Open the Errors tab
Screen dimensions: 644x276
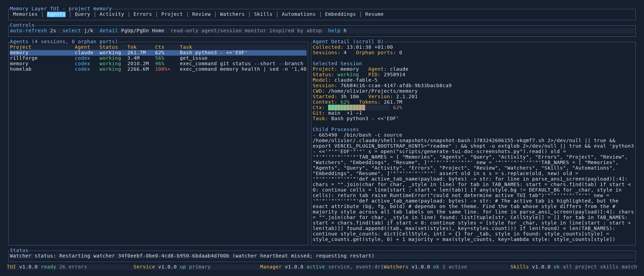point(142,14)
